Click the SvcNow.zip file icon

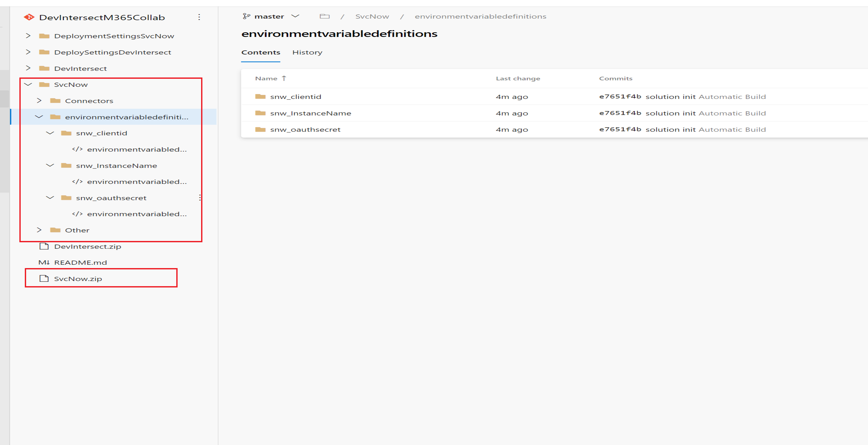coord(44,278)
